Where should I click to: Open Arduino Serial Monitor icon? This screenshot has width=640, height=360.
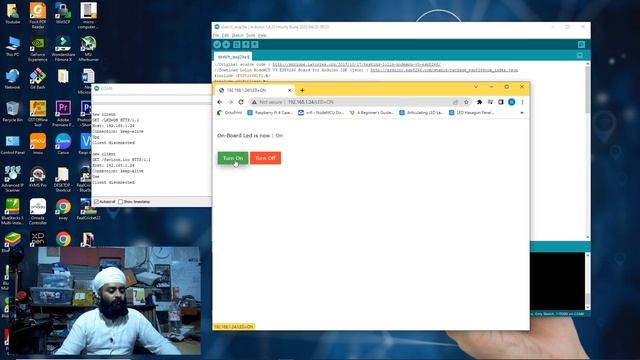point(581,44)
